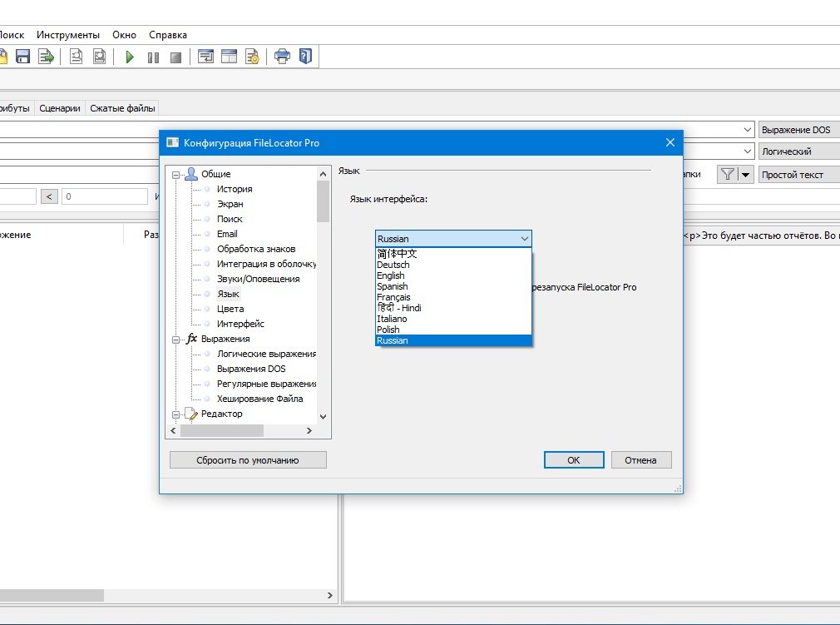Choose Spanish from the language list
Image resolution: width=840 pixels, height=625 pixels.
point(454,286)
